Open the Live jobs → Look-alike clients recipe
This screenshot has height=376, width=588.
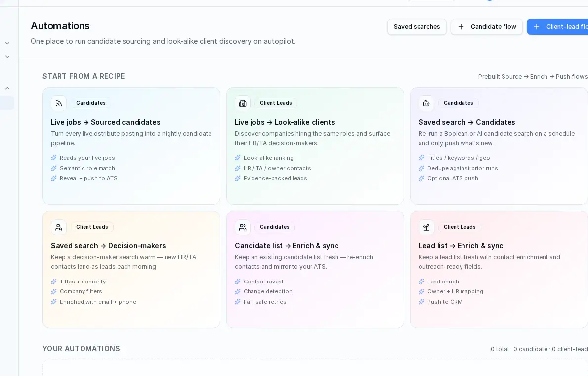pyautogui.click(x=315, y=146)
